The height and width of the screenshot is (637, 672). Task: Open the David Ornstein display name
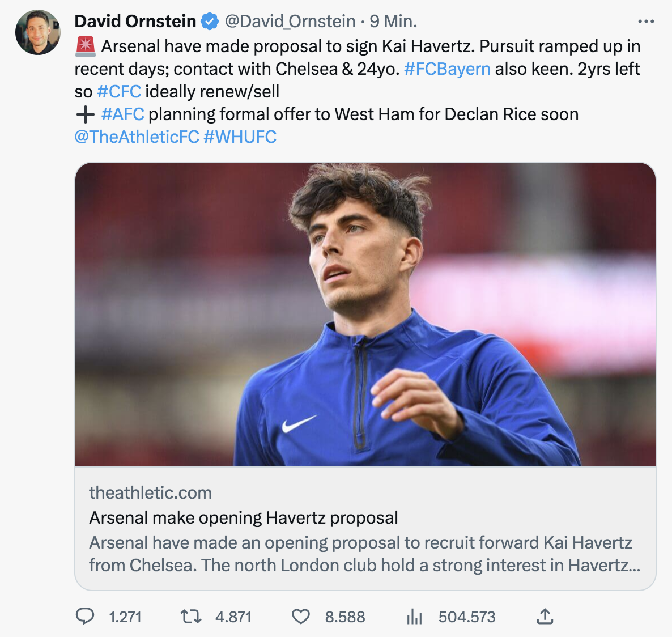135,22
